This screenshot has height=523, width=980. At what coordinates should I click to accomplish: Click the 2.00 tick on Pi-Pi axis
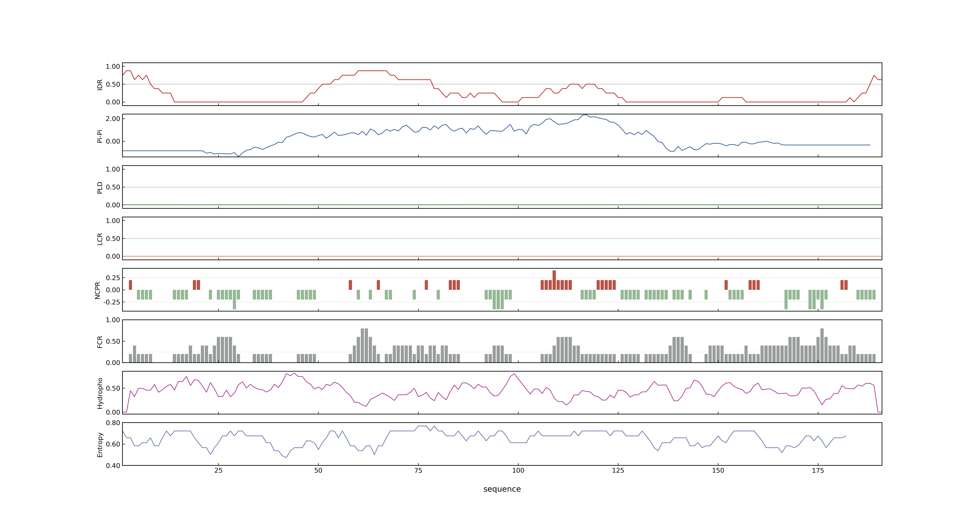point(113,119)
